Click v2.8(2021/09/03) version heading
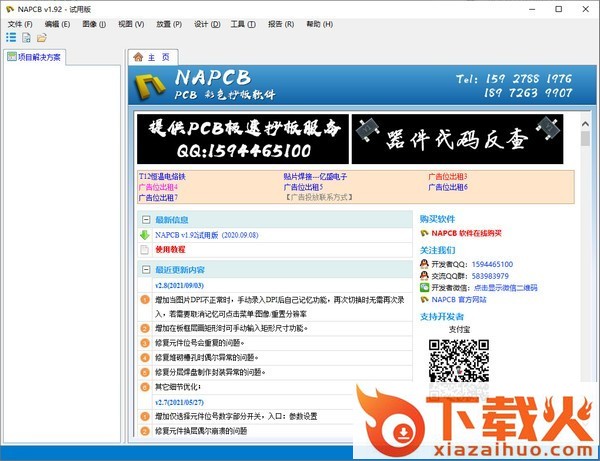 point(179,285)
